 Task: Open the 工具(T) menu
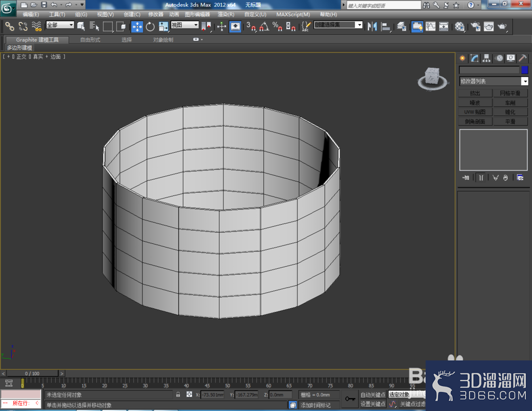click(57, 14)
